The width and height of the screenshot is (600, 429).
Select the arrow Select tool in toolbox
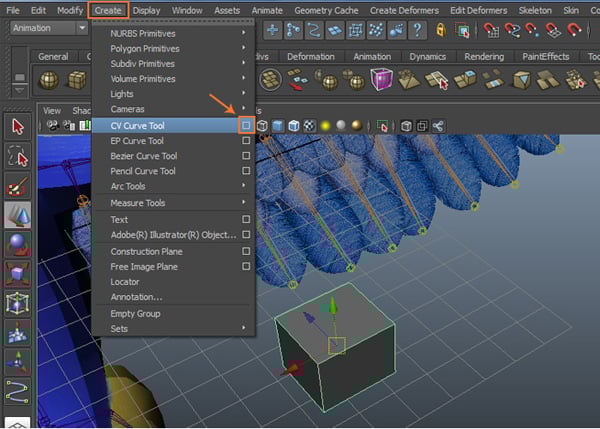[x=17, y=127]
